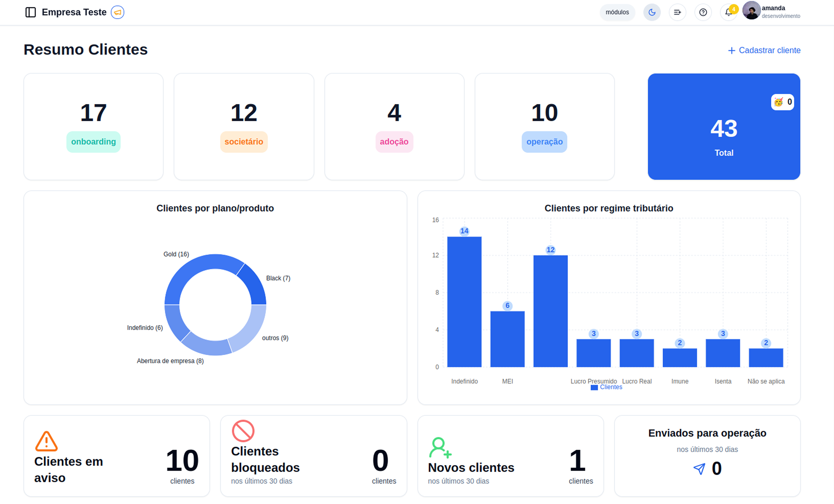The height and width of the screenshot is (504, 834).
Task: Click the paper plane send icon
Action: point(699,469)
